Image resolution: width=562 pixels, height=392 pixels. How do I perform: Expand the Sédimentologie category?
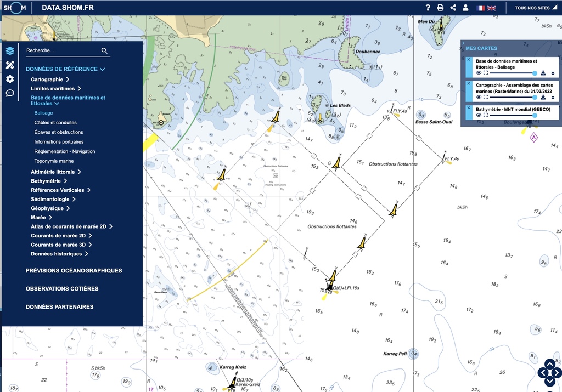pyautogui.click(x=53, y=199)
